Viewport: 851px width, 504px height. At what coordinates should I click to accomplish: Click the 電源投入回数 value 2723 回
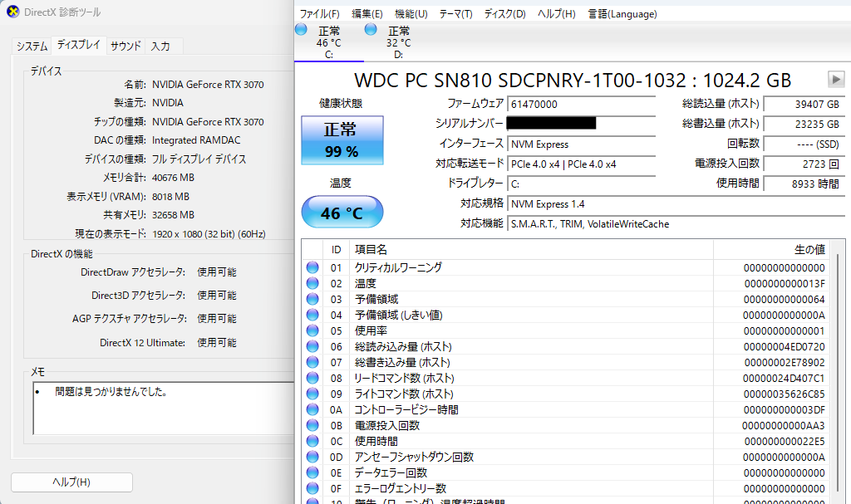(804, 164)
